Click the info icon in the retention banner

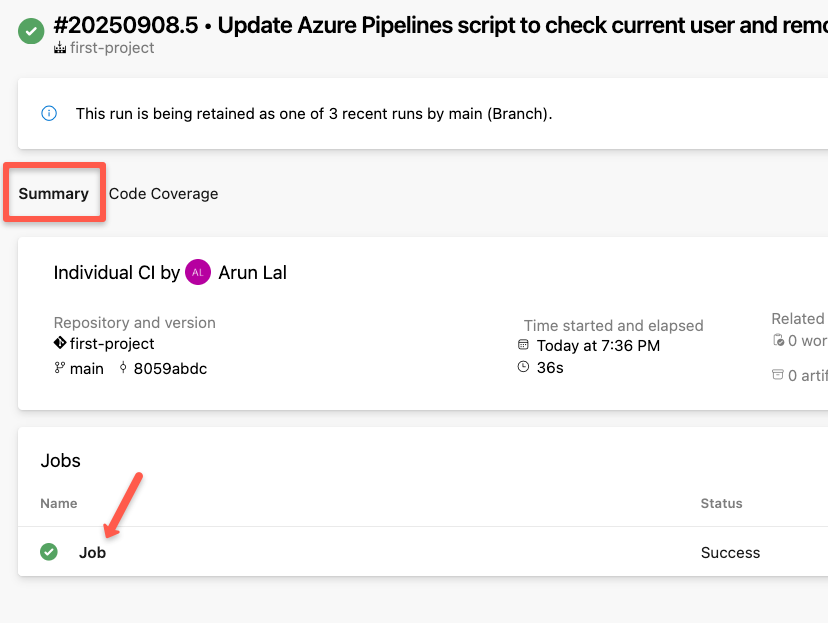point(48,113)
